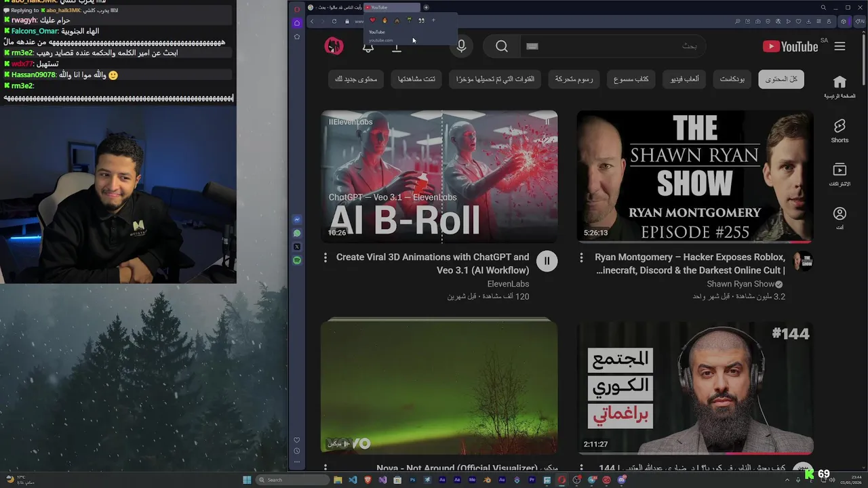The width and height of the screenshot is (868, 488).
Task: Start voice search with the microphone icon
Action: pos(461,46)
